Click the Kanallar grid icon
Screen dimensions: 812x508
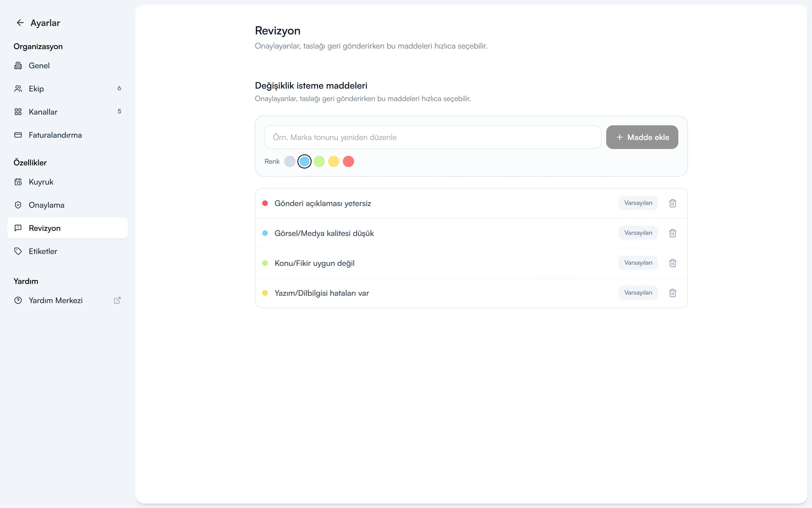(x=18, y=112)
